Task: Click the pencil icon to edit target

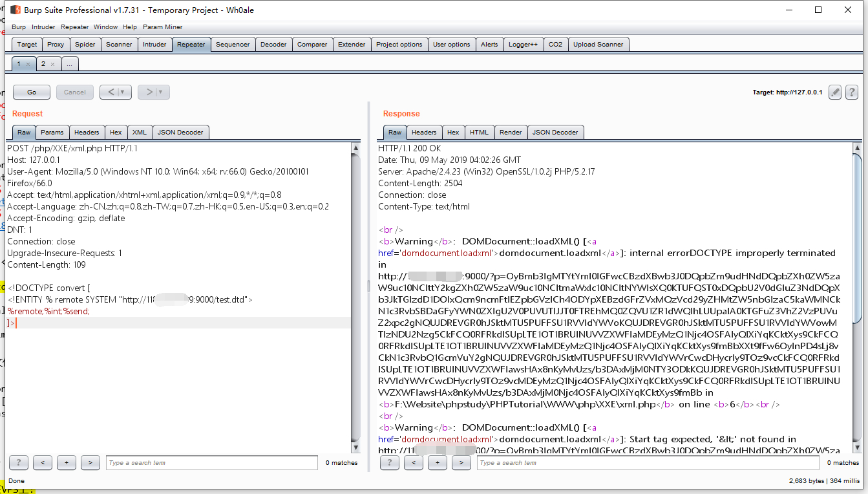Action: (835, 92)
